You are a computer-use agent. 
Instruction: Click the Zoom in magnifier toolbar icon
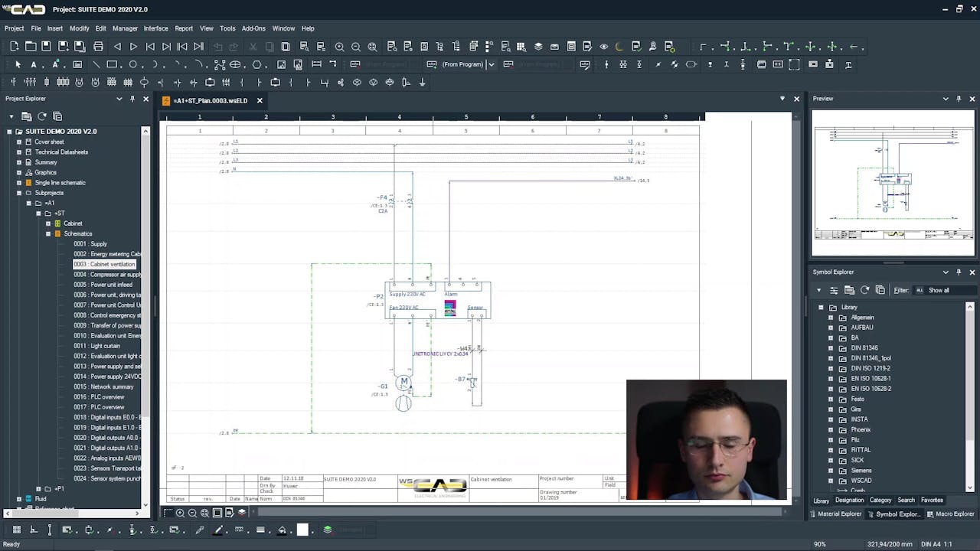(339, 47)
